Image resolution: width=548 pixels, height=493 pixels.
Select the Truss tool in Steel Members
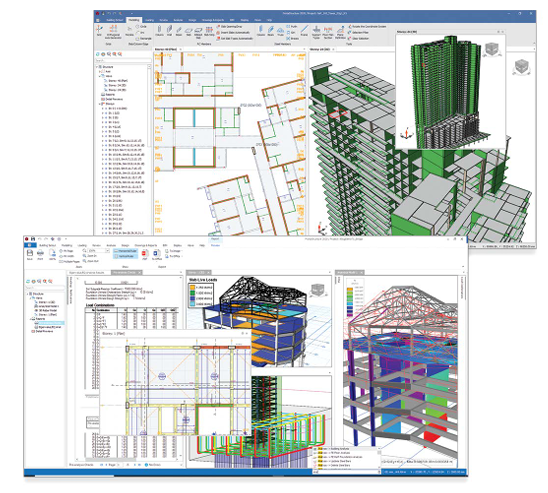click(x=280, y=31)
